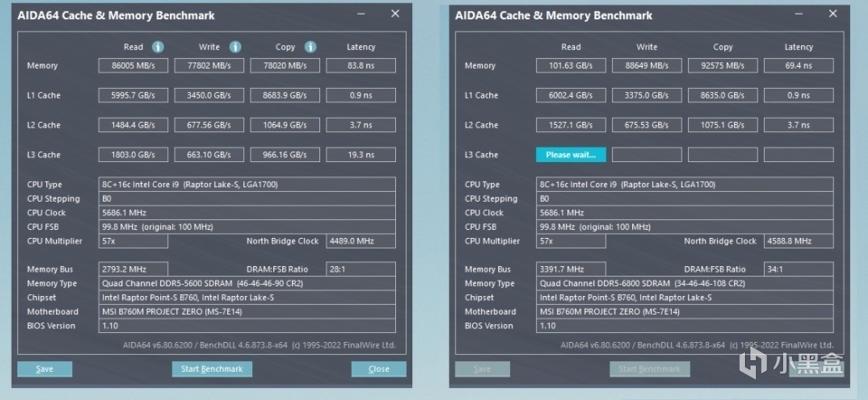The height and width of the screenshot is (400, 868).
Task: Click the 'Please wait...' L3 Cache cell
Action: coord(571,155)
